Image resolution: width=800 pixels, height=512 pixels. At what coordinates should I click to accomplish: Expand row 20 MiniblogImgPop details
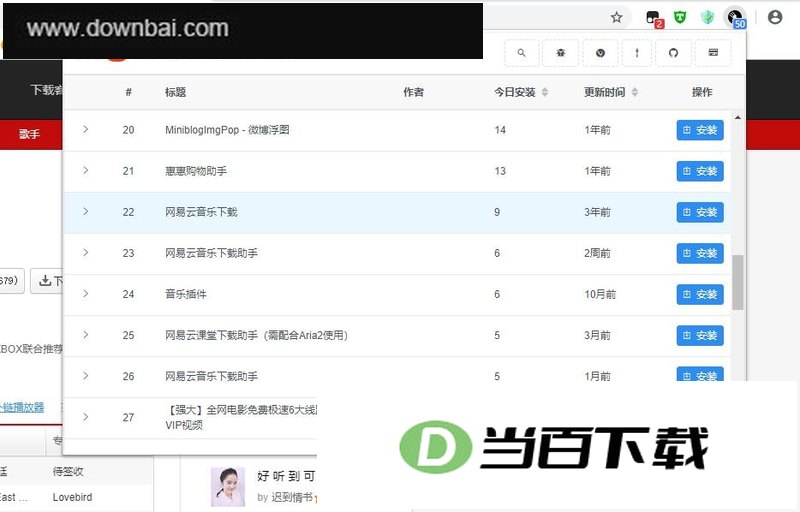(x=85, y=130)
